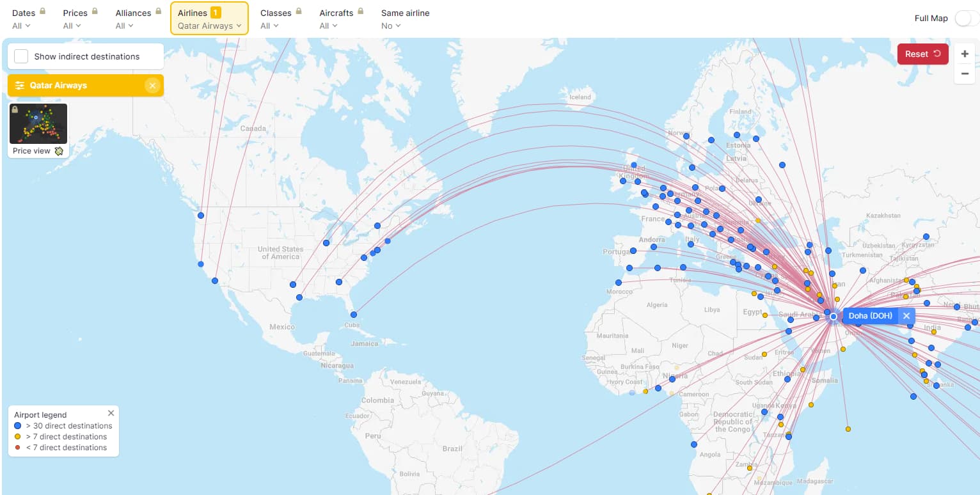Close the Doha (DOH) airport label
Image resolution: width=980 pixels, height=495 pixels.
(x=906, y=316)
